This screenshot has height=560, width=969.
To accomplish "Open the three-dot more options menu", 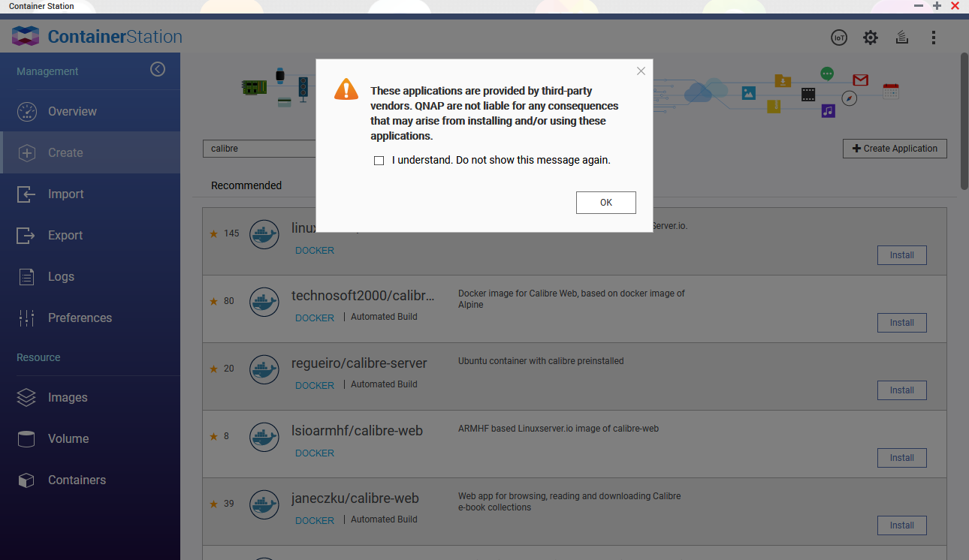I will pos(934,38).
